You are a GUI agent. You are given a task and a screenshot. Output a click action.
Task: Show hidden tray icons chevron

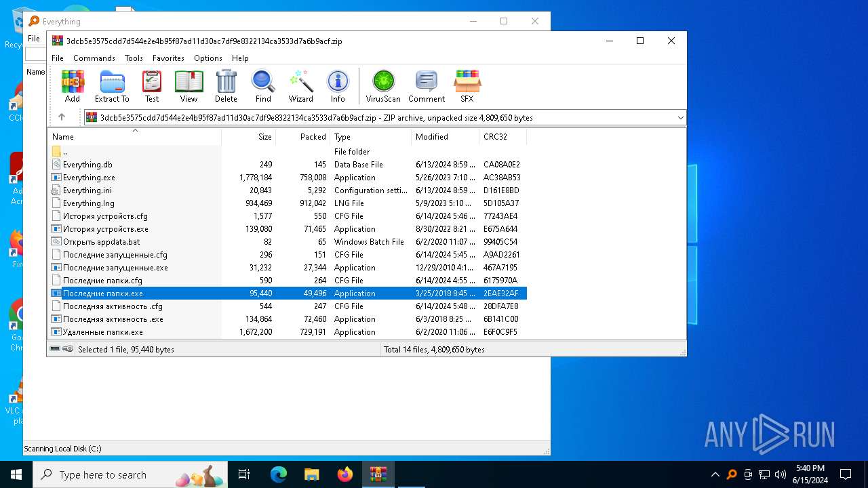pyautogui.click(x=715, y=474)
